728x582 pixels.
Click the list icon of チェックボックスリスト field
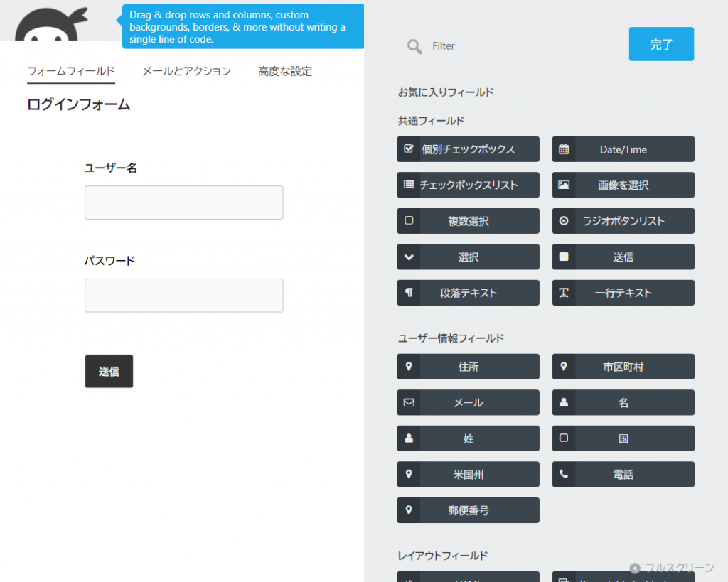pos(409,185)
